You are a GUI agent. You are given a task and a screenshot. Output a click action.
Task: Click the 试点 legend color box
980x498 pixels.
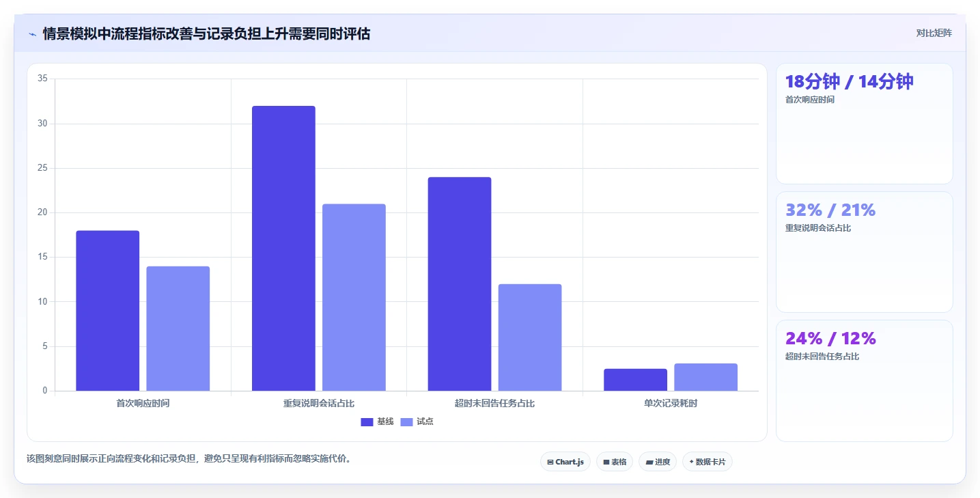(x=406, y=422)
